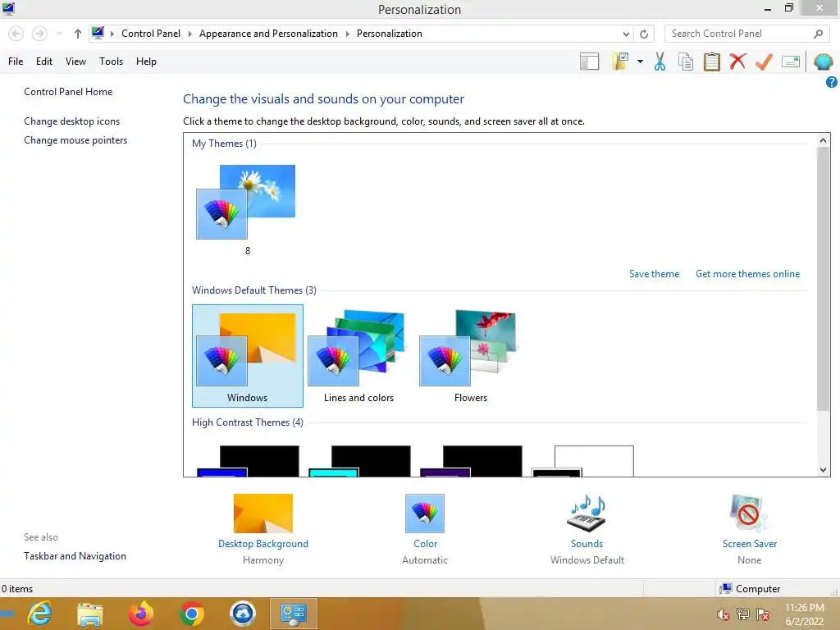Screen dimensions: 840x630
Task: Click the red X Delete icon
Action: [x=737, y=61]
